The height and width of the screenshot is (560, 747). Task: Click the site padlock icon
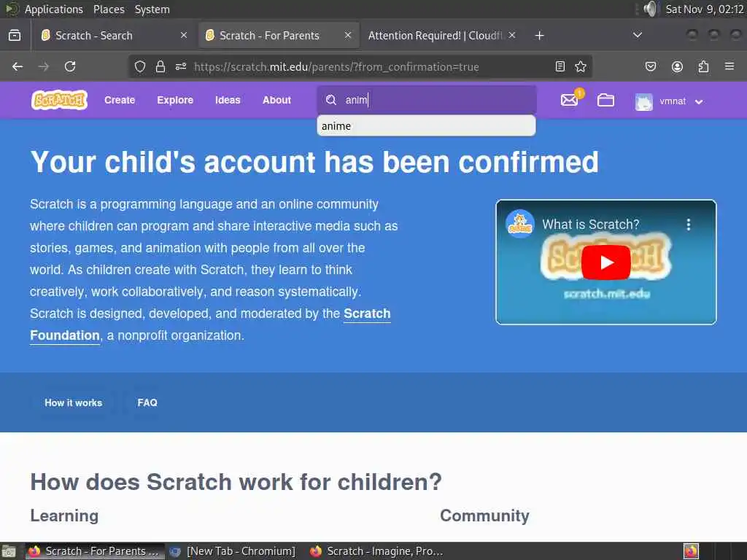[160, 66]
